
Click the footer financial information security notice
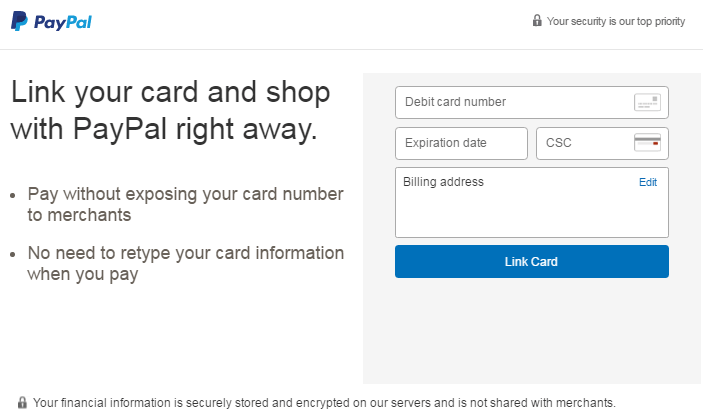(324, 402)
